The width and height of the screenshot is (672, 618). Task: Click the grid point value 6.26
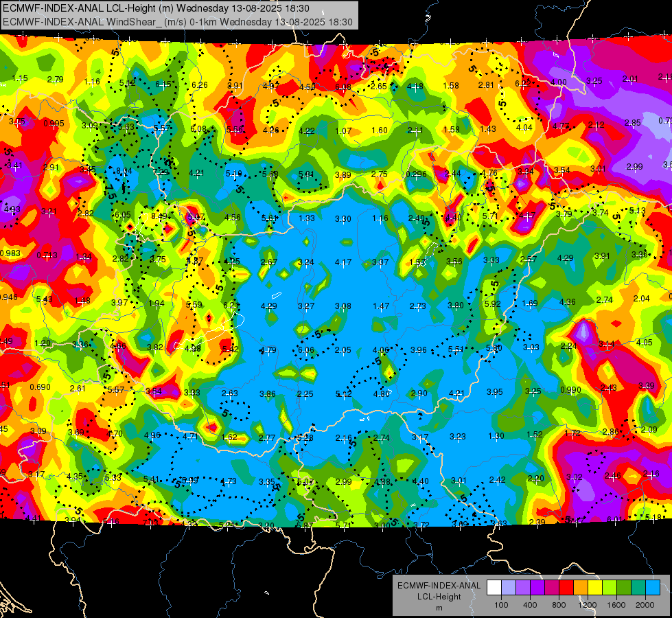200,85
